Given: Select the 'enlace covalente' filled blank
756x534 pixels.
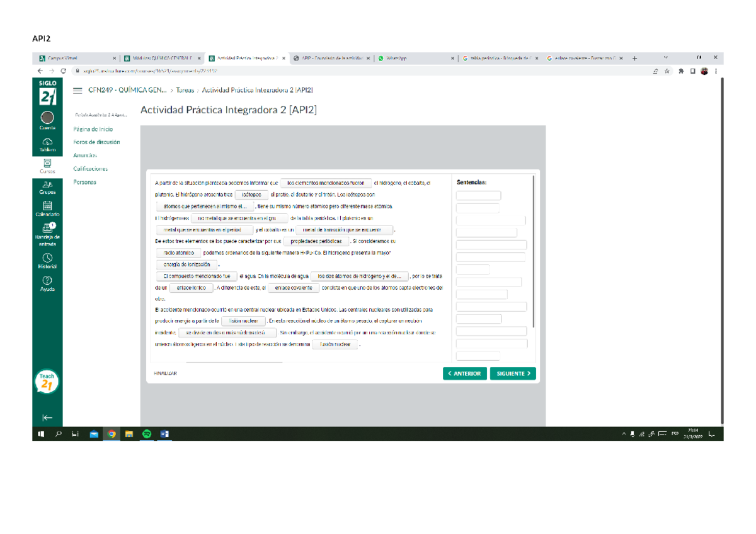Looking at the screenshot, I should 293,288.
